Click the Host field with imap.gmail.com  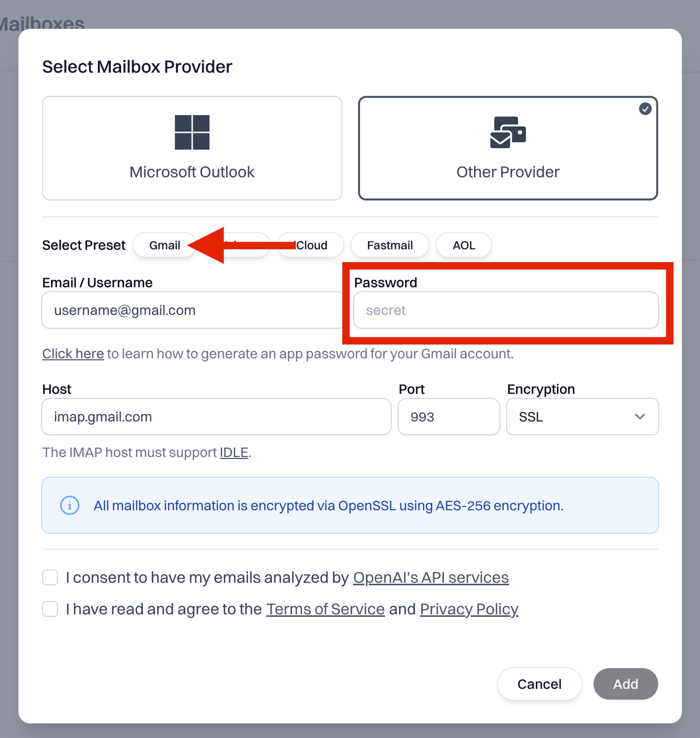[216, 417]
